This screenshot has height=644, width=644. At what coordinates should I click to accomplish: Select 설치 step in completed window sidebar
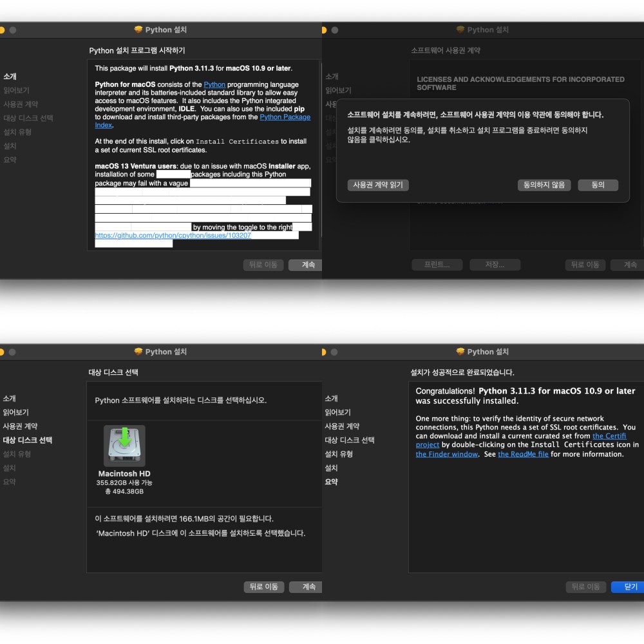pos(332,468)
